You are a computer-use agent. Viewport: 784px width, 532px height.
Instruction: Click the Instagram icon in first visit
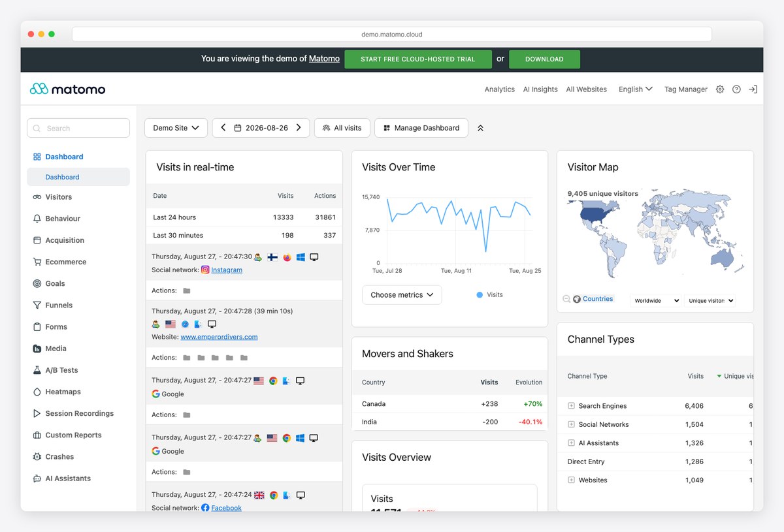(205, 270)
